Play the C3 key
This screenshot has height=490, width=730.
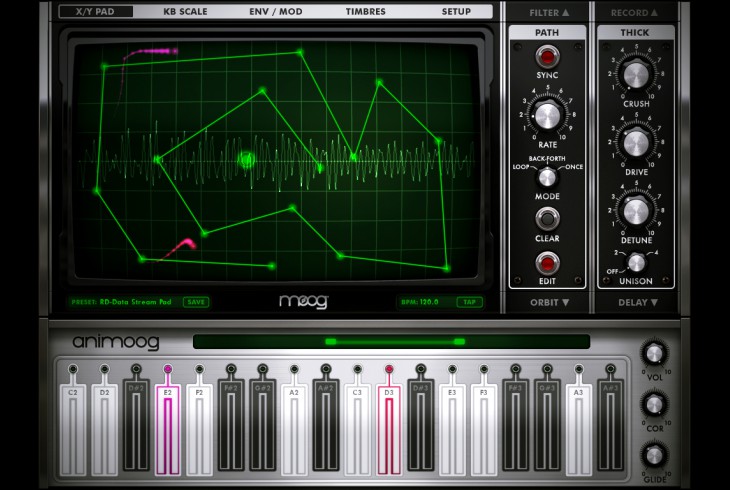point(357,429)
